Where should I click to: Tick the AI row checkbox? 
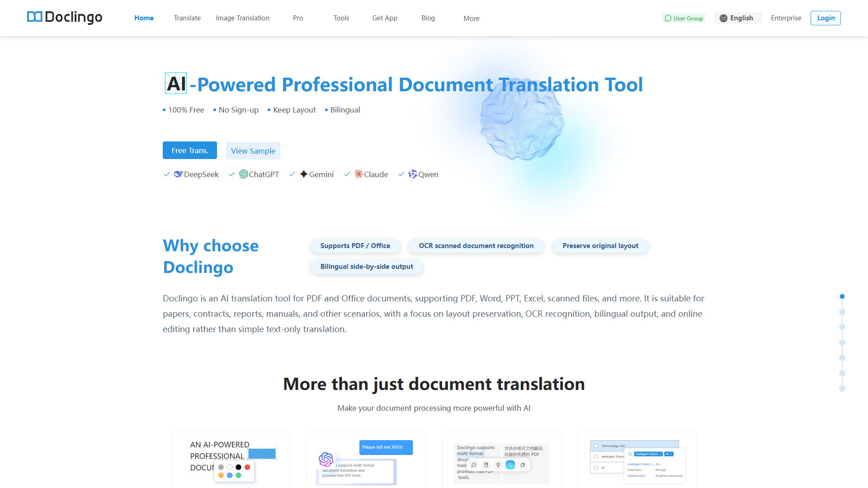(x=596, y=468)
